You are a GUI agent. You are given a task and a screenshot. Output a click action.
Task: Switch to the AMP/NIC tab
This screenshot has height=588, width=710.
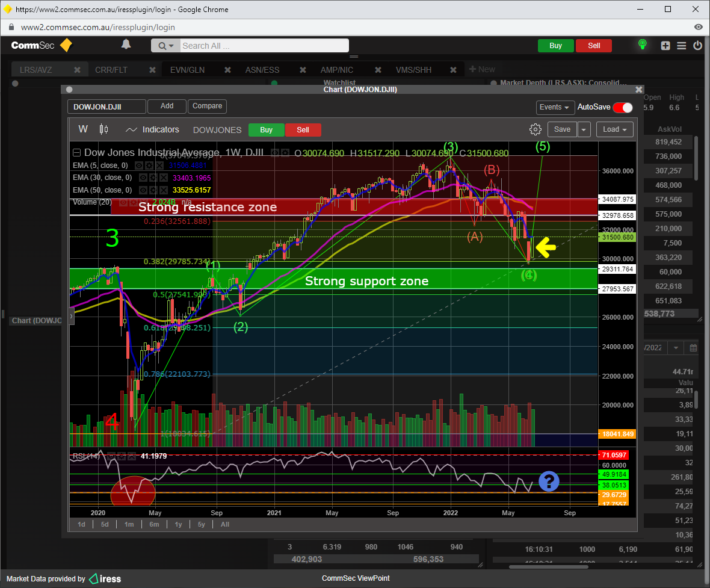(337, 70)
